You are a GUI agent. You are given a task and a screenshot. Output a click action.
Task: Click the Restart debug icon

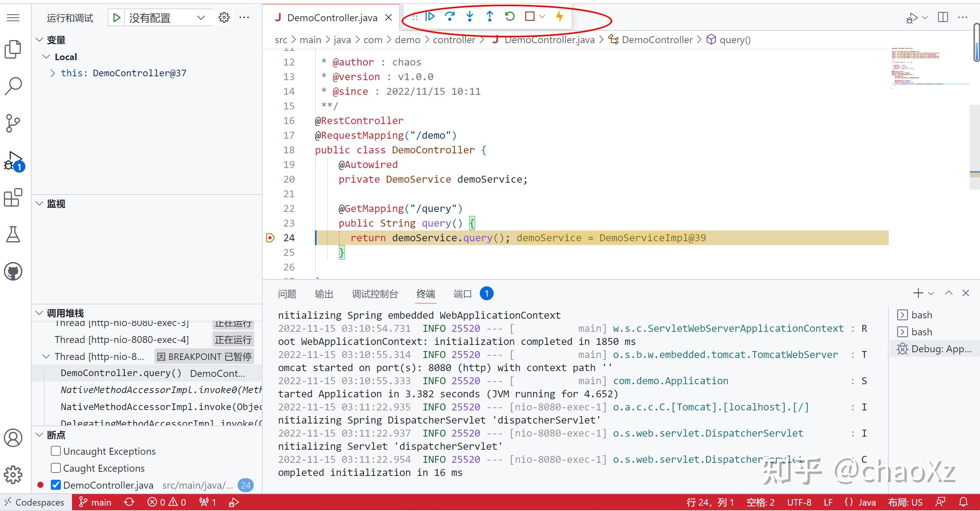click(x=509, y=16)
